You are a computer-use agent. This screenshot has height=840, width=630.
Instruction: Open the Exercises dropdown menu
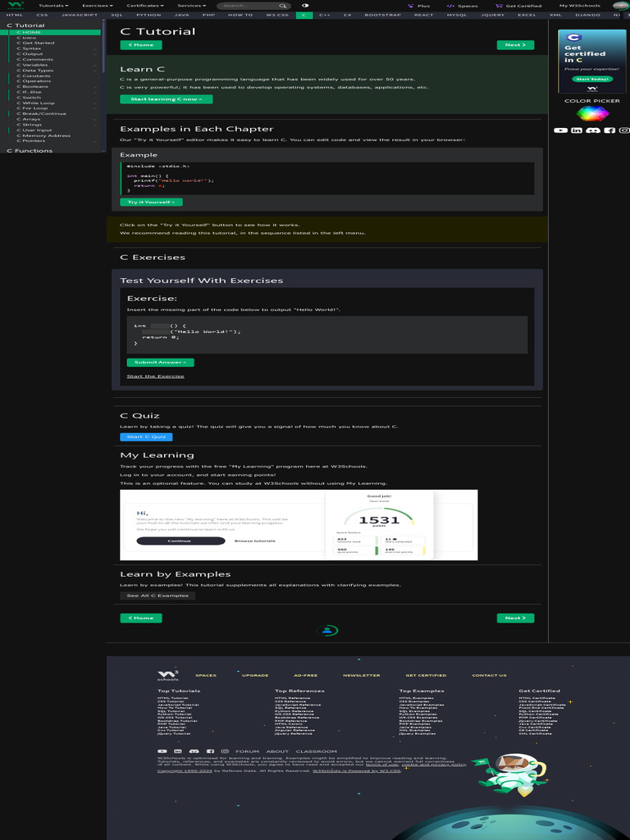[97, 6]
